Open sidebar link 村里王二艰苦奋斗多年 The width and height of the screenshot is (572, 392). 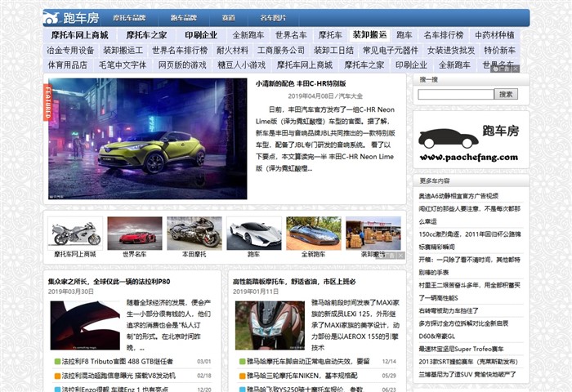[x=470, y=292]
